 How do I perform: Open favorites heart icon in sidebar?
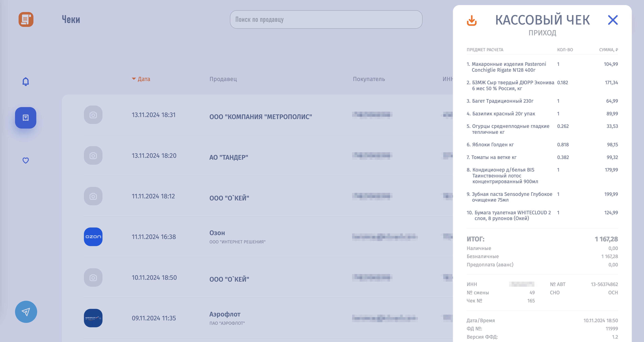[25, 160]
